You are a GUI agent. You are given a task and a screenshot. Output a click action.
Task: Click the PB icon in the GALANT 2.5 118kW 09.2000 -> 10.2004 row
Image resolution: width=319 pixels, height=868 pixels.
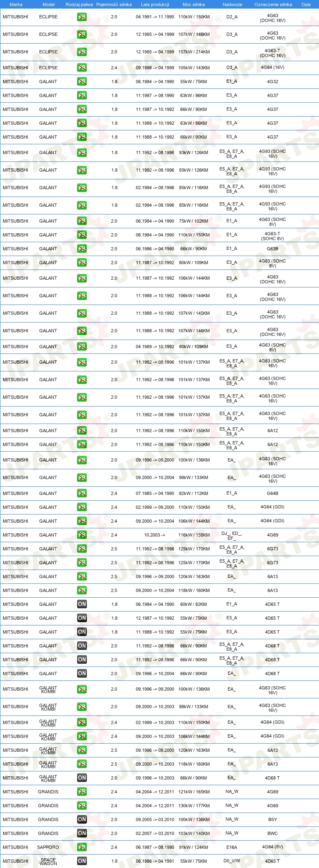(x=82, y=590)
